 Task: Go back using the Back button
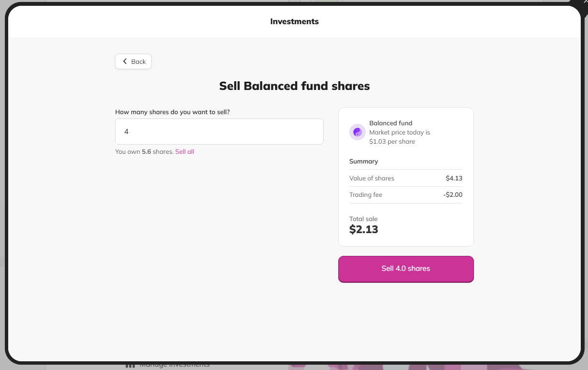click(133, 61)
